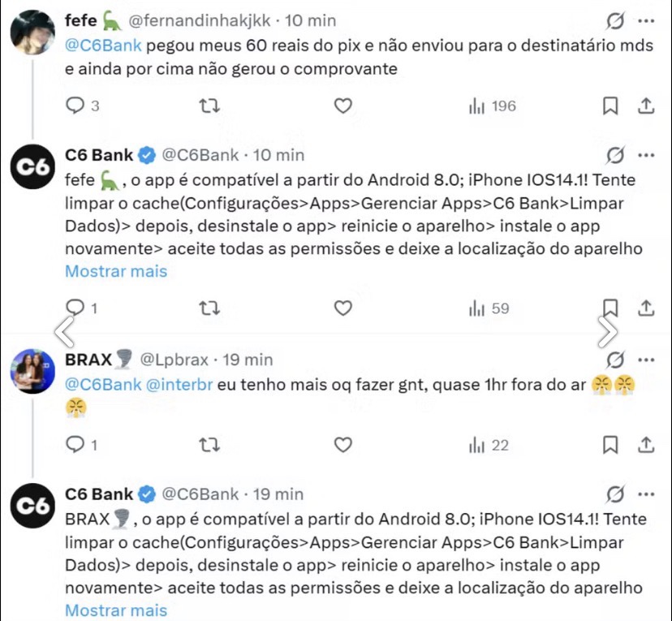Screen dimensions: 672x621
Task: Like fefe's tweet about the comprovante
Action: pos(342,106)
